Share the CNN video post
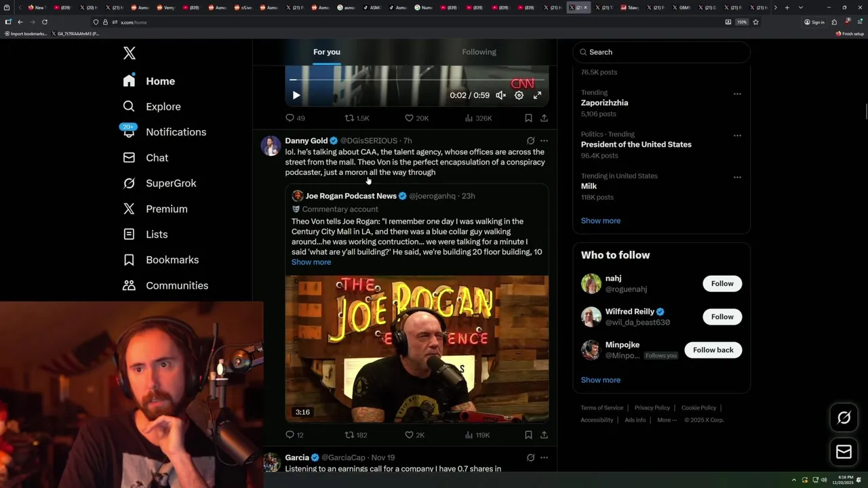868x488 pixels. [544, 118]
